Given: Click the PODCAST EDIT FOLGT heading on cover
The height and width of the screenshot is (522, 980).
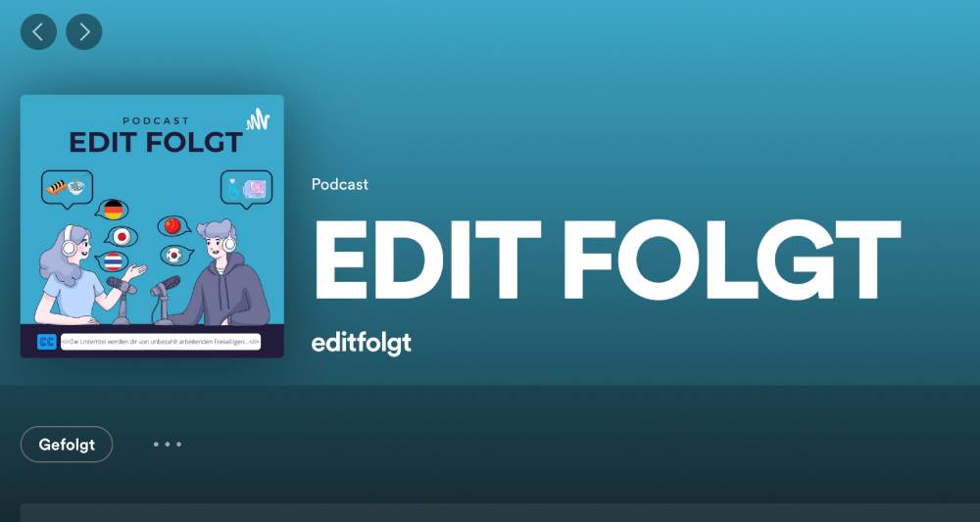Looking at the screenshot, I should [x=156, y=135].
